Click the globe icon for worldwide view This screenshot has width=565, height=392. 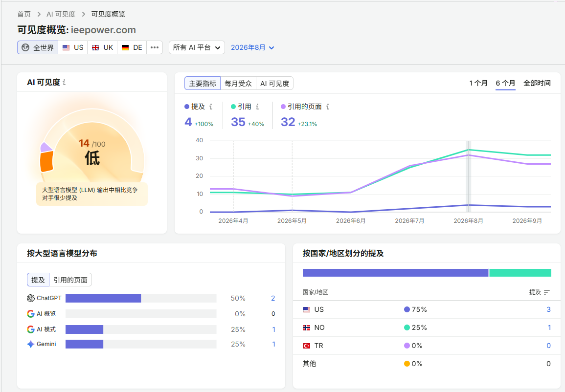point(25,47)
